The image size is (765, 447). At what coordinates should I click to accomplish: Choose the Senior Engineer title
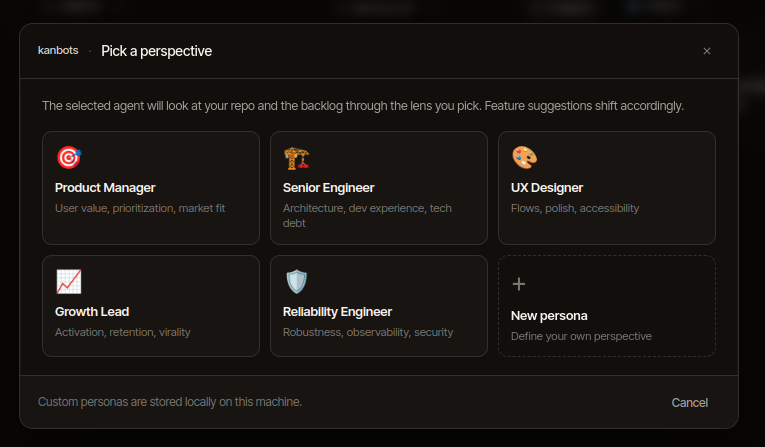click(328, 188)
